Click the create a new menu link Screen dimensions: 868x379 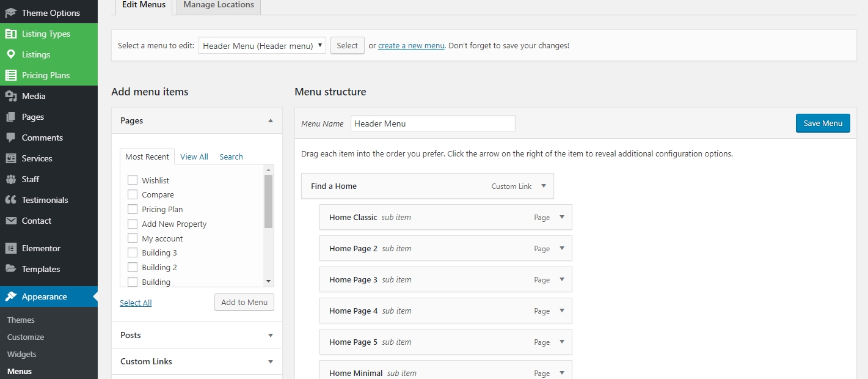click(x=411, y=46)
